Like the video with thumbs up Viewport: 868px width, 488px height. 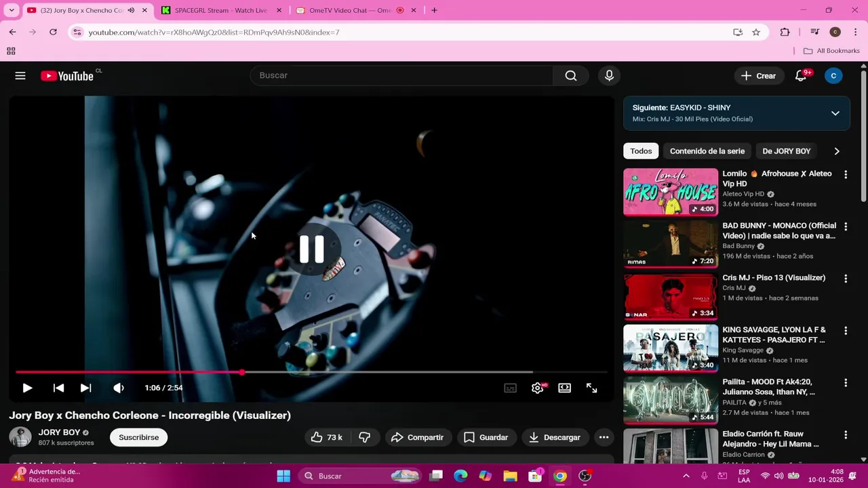pos(326,437)
